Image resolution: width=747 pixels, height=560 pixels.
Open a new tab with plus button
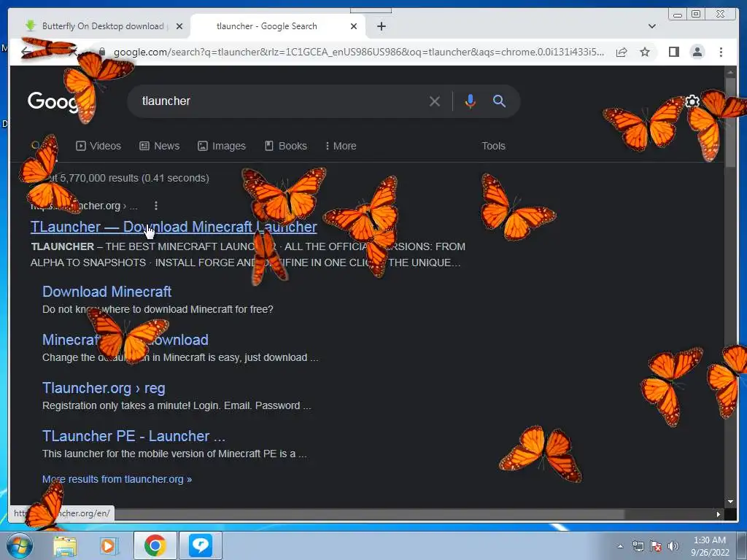(x=381, y=26)
